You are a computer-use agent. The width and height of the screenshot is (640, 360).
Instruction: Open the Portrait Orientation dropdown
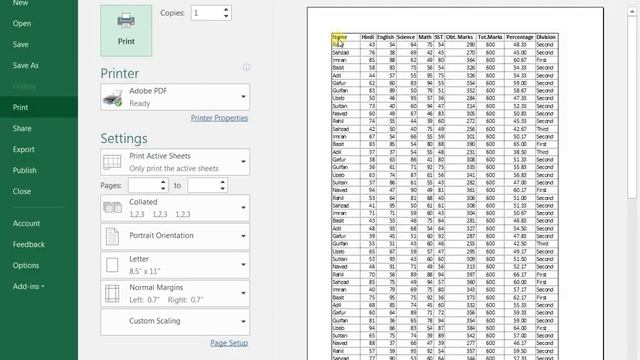click(x=175, y=236)
